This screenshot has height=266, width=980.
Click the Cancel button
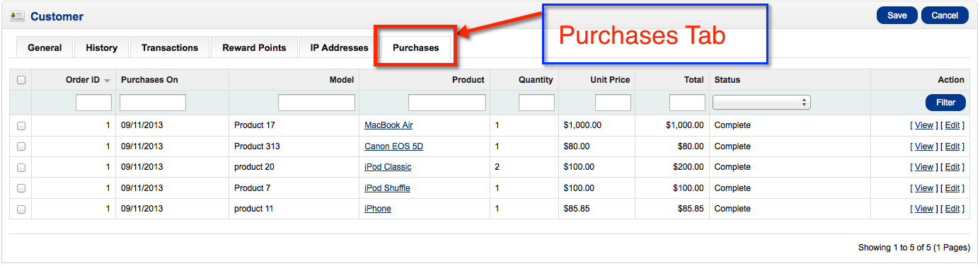[x=945, y=16]
